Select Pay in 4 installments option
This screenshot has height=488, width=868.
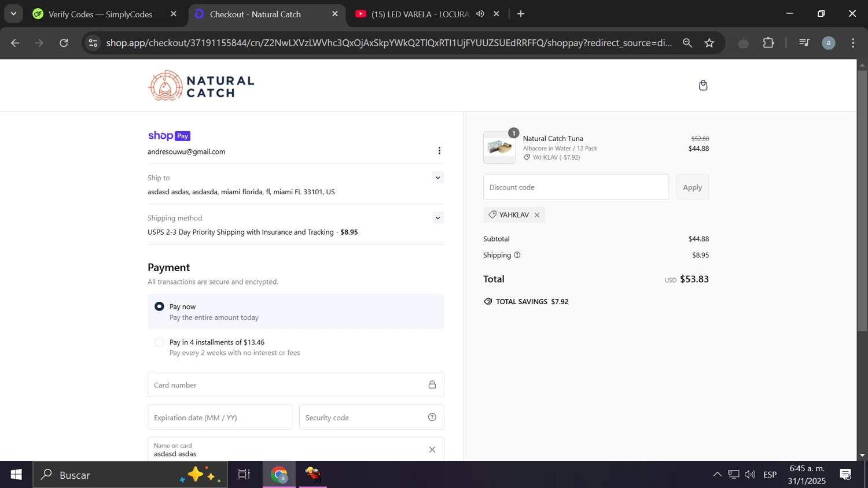pos(159,342)
